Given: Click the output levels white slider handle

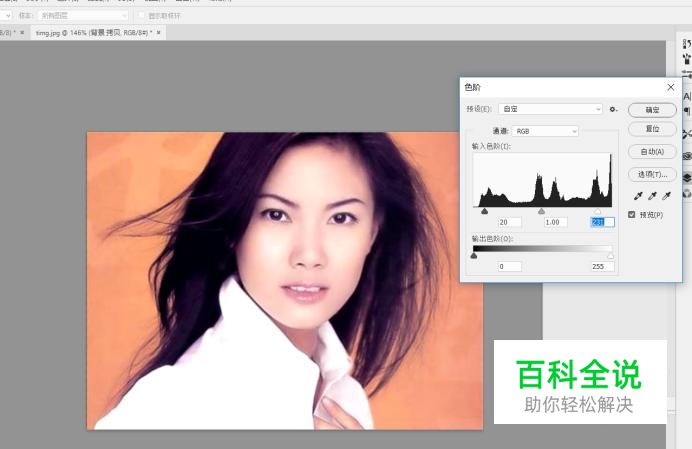Looking at the screenshot, I should pyautogui.click(x=610, y=256).
